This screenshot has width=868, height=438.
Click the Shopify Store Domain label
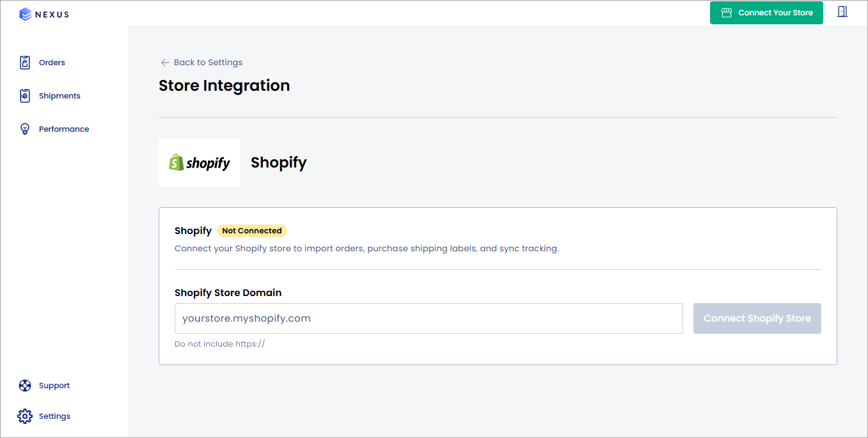(228, 293)
